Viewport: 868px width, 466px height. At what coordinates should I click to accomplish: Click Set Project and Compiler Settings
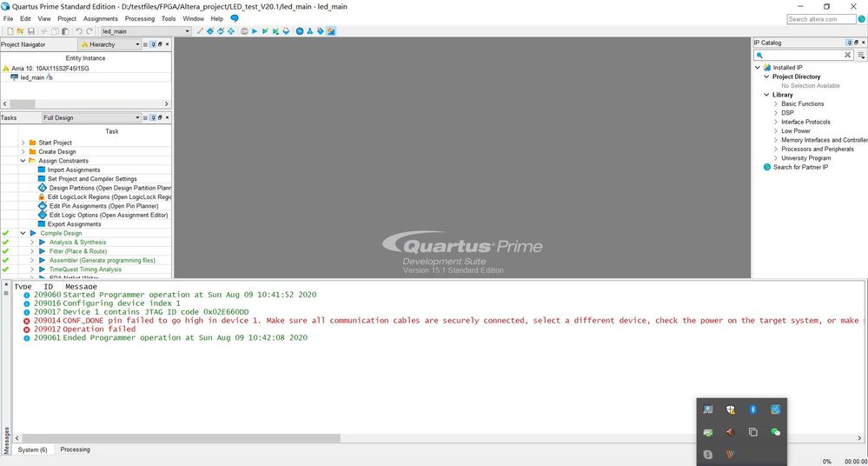click(x=92, y=179)
